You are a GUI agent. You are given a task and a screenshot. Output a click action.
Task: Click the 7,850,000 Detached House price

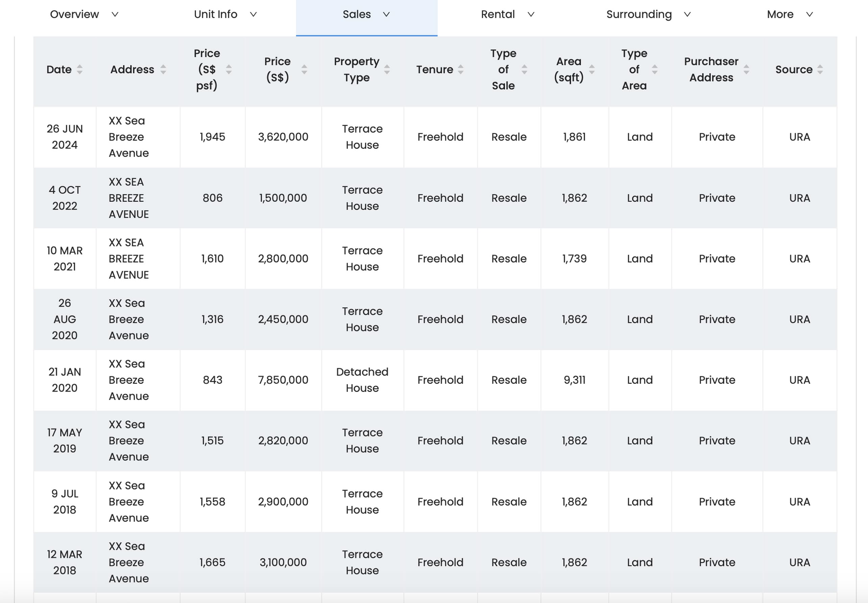point(283,380)
